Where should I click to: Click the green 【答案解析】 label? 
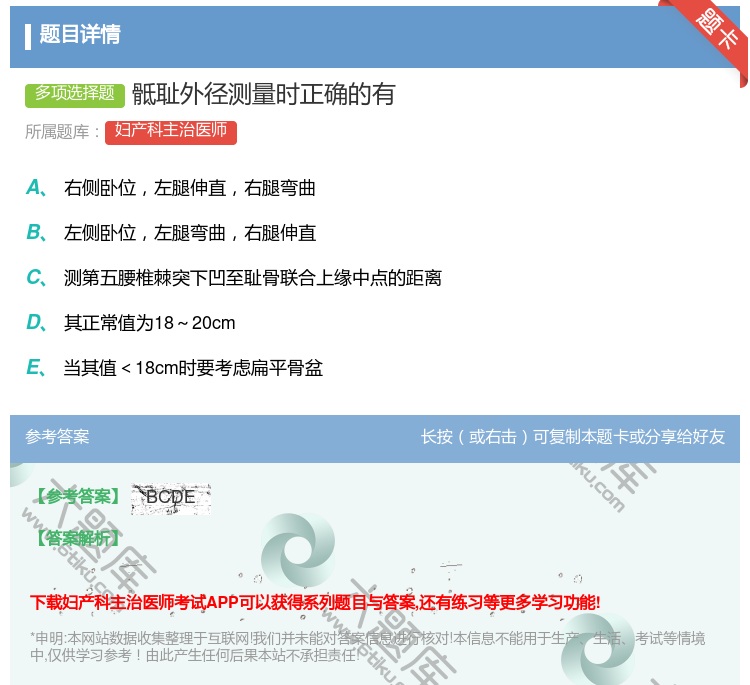coord(79,539)
